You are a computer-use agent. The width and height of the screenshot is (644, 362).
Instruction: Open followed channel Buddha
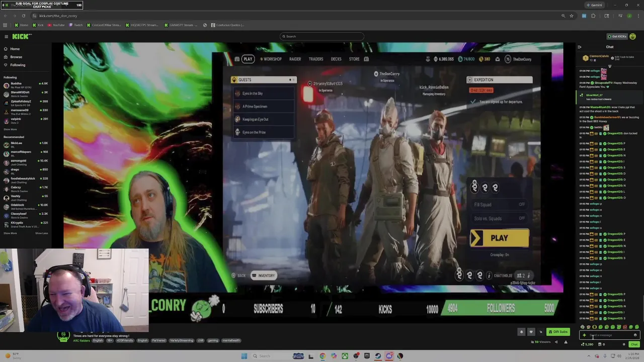pyautogui.click(x=25, y=84)
